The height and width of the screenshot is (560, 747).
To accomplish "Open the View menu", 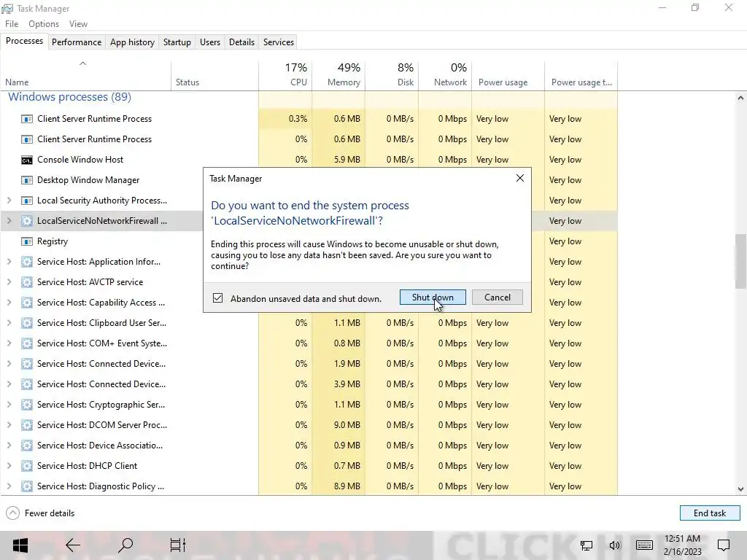I will point(78,24).
